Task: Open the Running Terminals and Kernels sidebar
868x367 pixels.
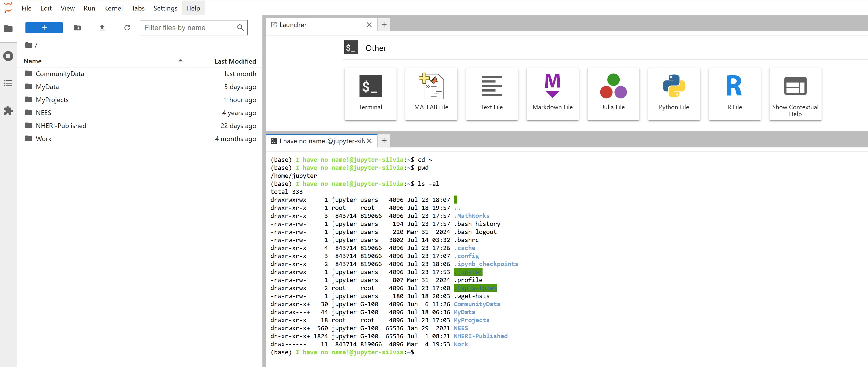Action: coord(8,56)
